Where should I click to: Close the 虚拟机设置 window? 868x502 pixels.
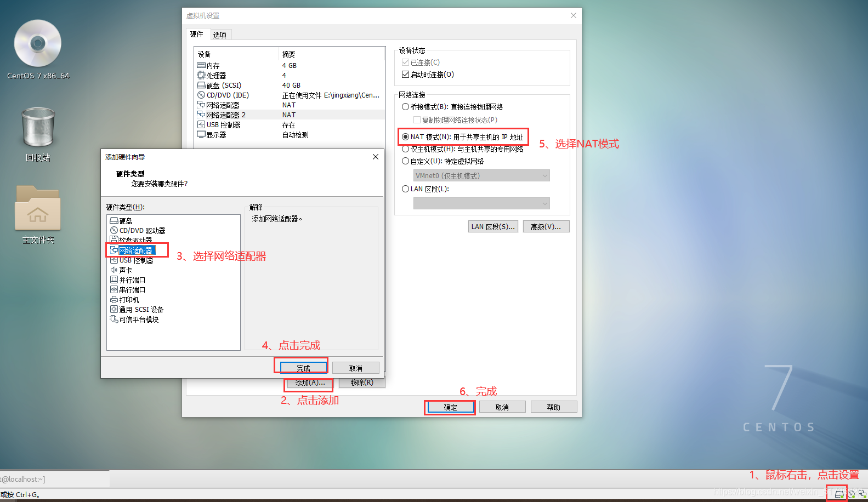point(574,15)
